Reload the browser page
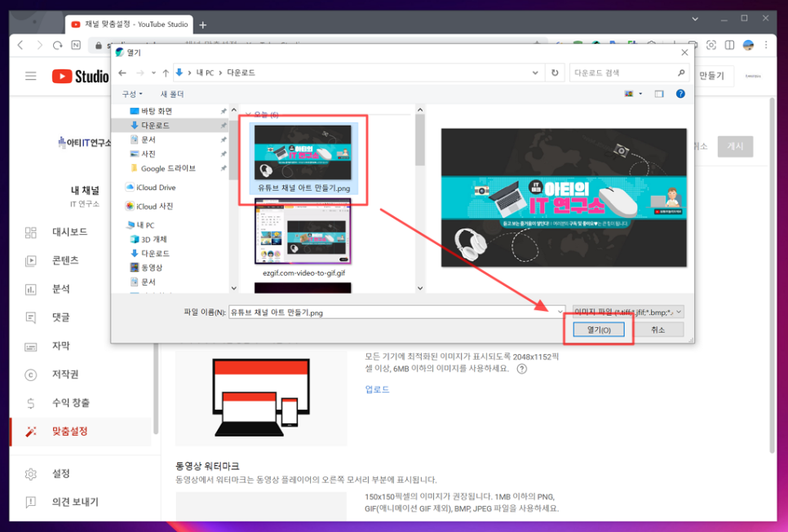 [57, 45]
